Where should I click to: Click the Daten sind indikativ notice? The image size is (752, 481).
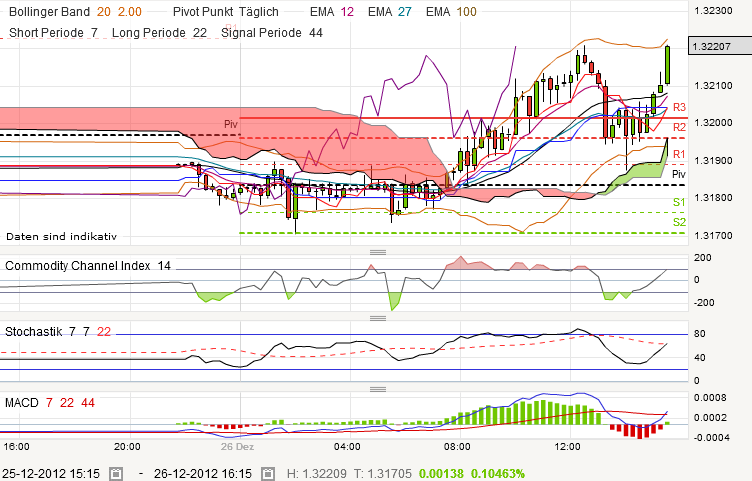61,236
